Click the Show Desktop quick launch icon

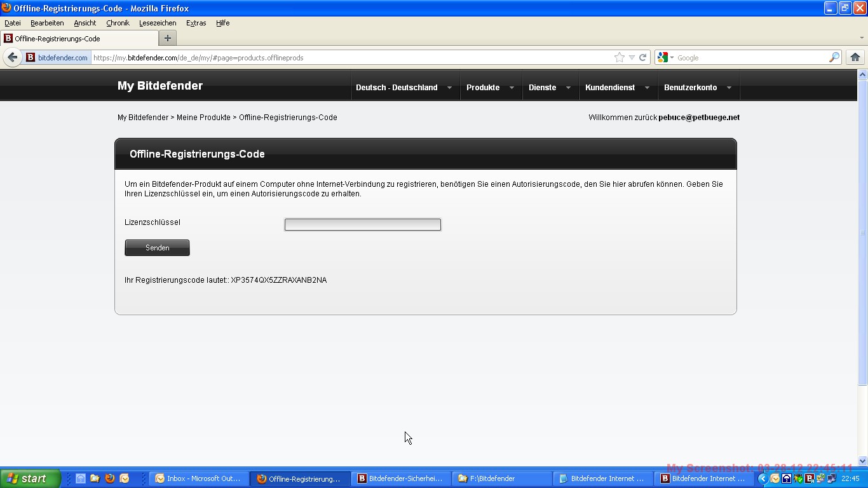[81, 478]
